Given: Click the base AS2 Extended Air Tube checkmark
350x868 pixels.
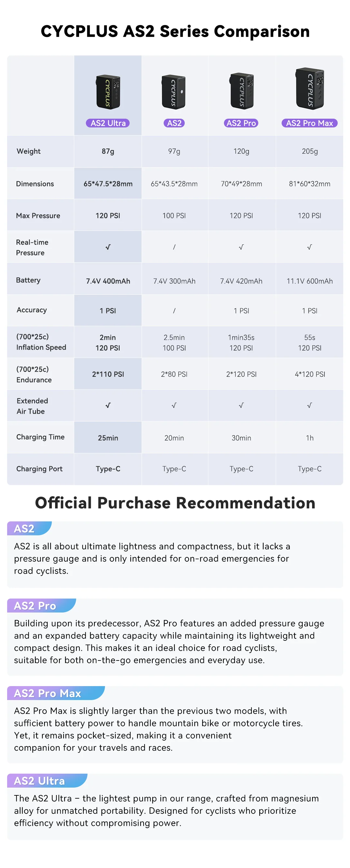Looking at the screenshot, I should click(x=174, y=406).
